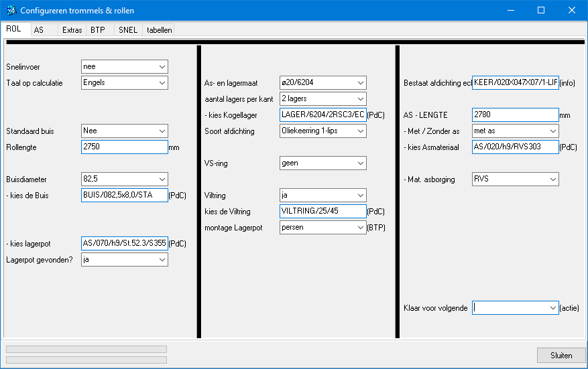This screenshot has height=369, width=588.
Task: Click the Rollengte input field
Action: [123, 147]
